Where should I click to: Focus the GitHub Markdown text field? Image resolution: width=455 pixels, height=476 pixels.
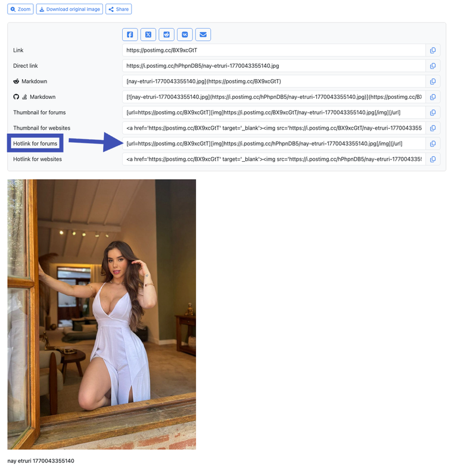[x=274, y=97]
